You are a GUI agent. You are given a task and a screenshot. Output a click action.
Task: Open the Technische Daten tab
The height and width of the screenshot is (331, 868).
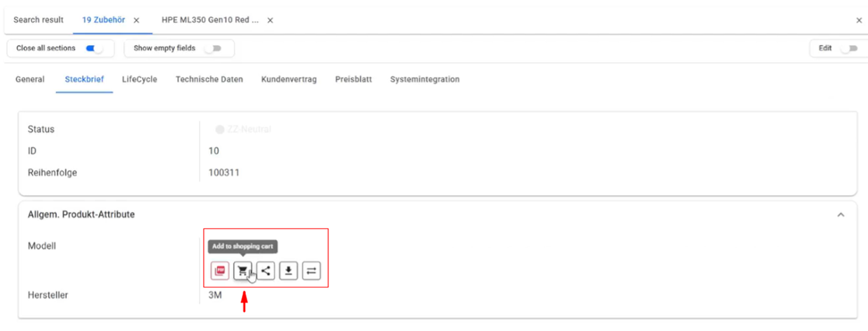coord(209,79)
